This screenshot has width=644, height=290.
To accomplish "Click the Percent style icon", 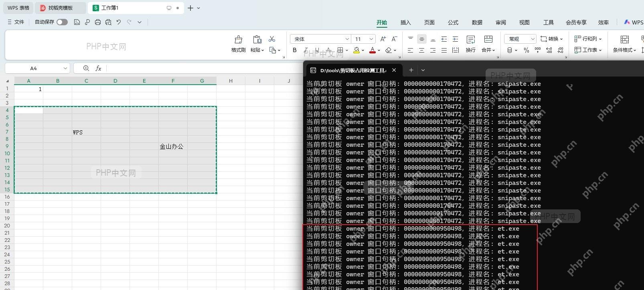I will [527, 50].
